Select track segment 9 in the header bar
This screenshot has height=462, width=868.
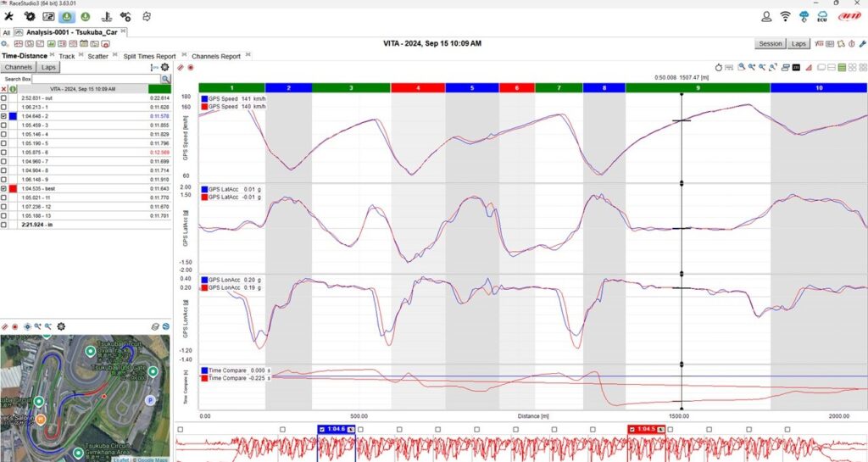click(698, 87)
